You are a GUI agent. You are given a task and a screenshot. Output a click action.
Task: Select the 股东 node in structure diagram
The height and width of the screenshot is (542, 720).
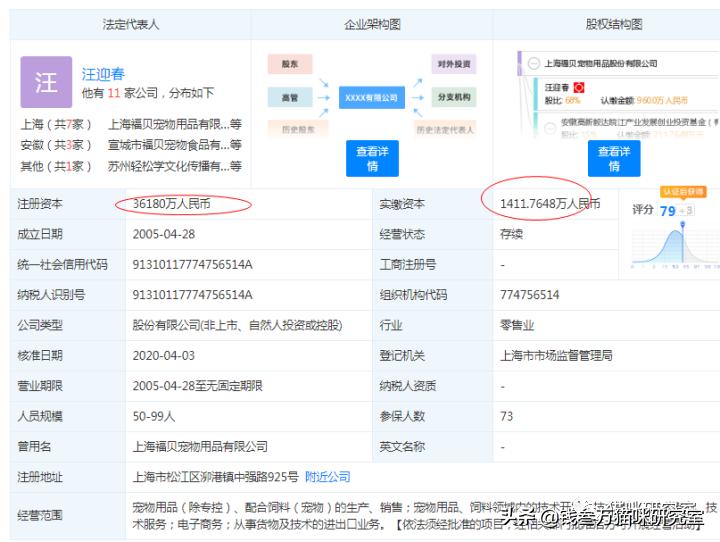click(290, 64)
